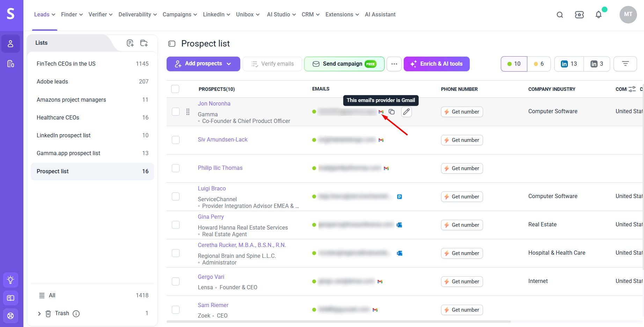Open the notifications bell
The height and width of the screenshot is (327, 644).
pos(599,15)
